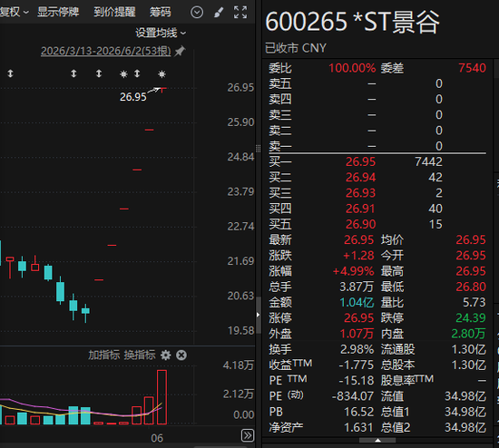This screenshot has width=499, height=448.
Task: Click the 涨幅 value +4.99%
Action: click(353, 271)
